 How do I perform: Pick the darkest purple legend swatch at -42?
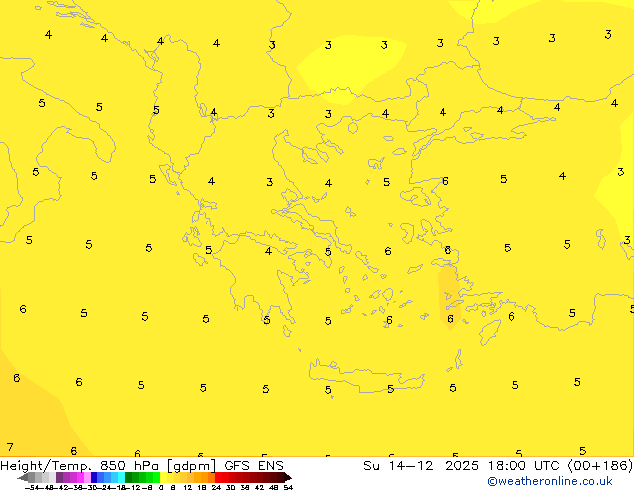point(59,477)
